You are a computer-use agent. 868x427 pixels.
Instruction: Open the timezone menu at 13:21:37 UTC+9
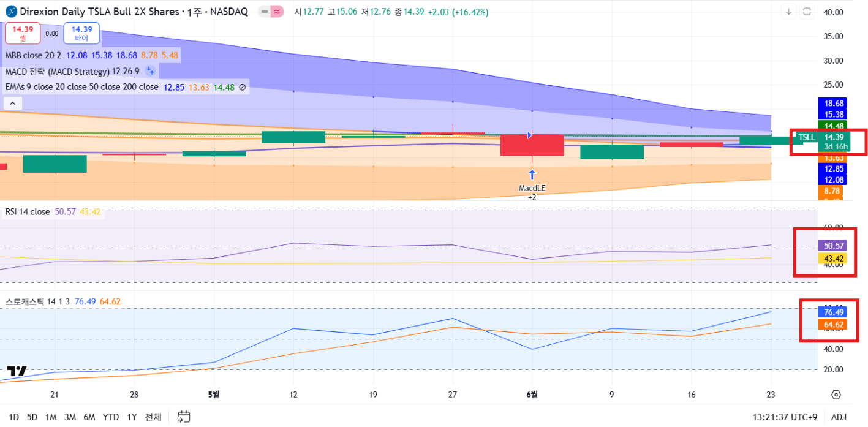pos(786,417)
